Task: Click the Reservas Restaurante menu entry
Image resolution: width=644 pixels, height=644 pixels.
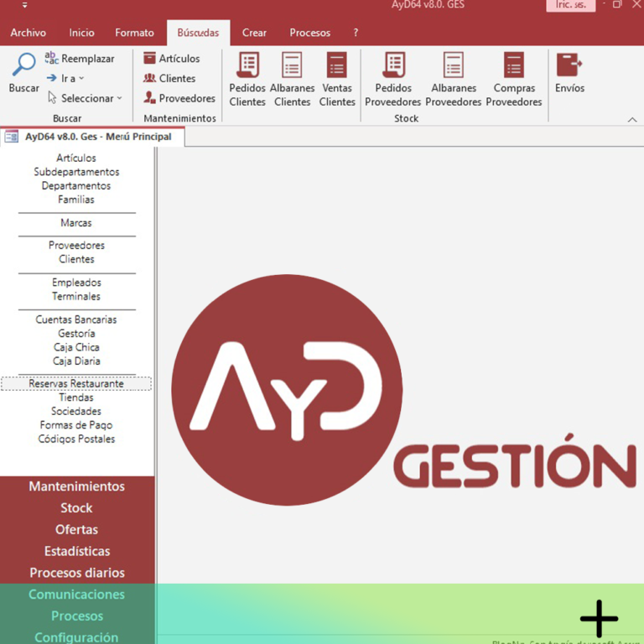Action: 76,383
